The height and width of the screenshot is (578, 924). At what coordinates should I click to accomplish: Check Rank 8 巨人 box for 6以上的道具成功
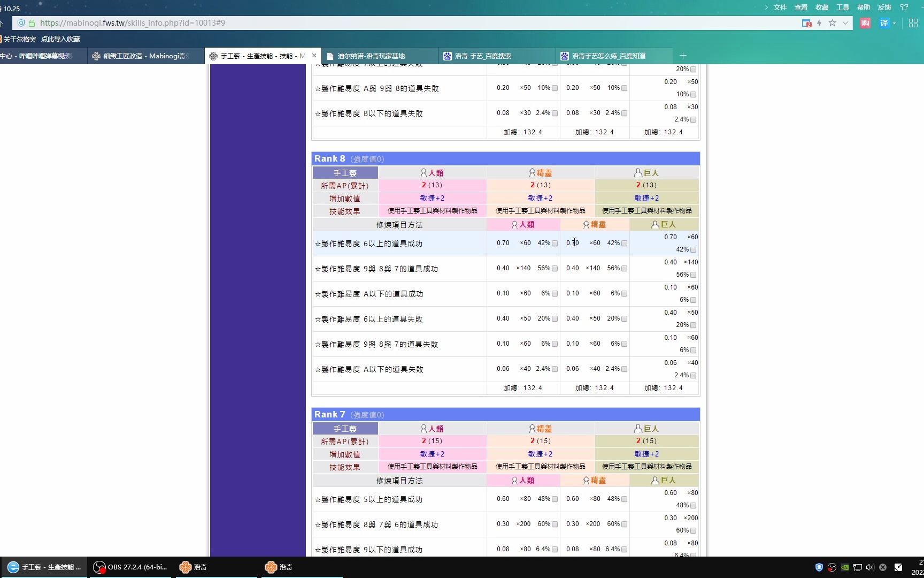click(694, 250)
